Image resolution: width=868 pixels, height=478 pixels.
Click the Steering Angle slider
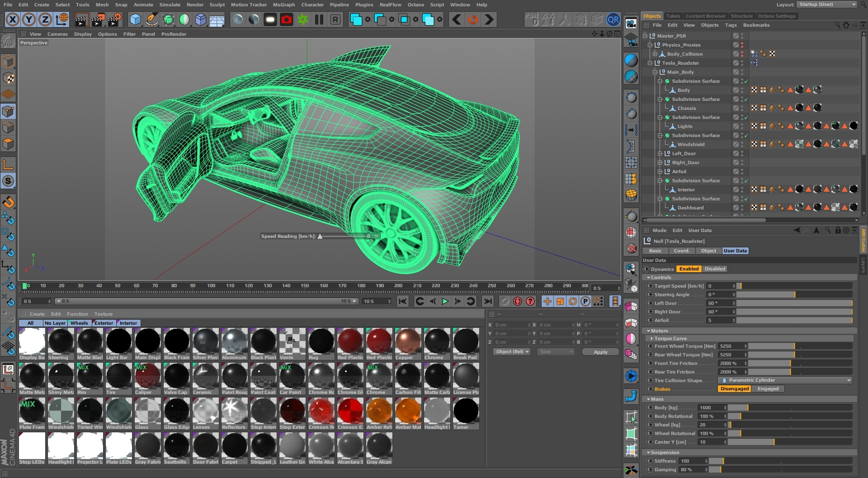(x=794, y=294)
